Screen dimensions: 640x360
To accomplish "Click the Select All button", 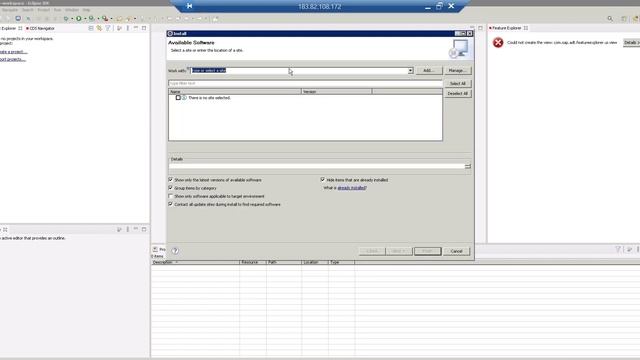I will [458, 83].
